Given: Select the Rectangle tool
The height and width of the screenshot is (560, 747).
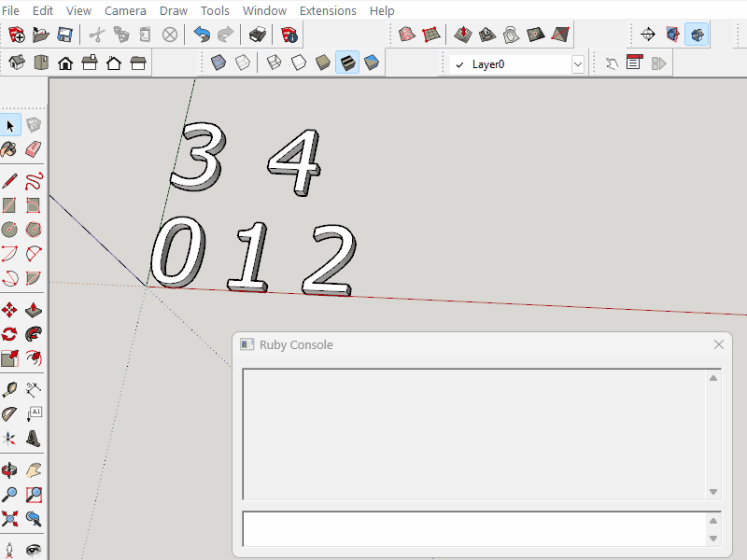Looking at the screenshot, I should coord(9,205).
